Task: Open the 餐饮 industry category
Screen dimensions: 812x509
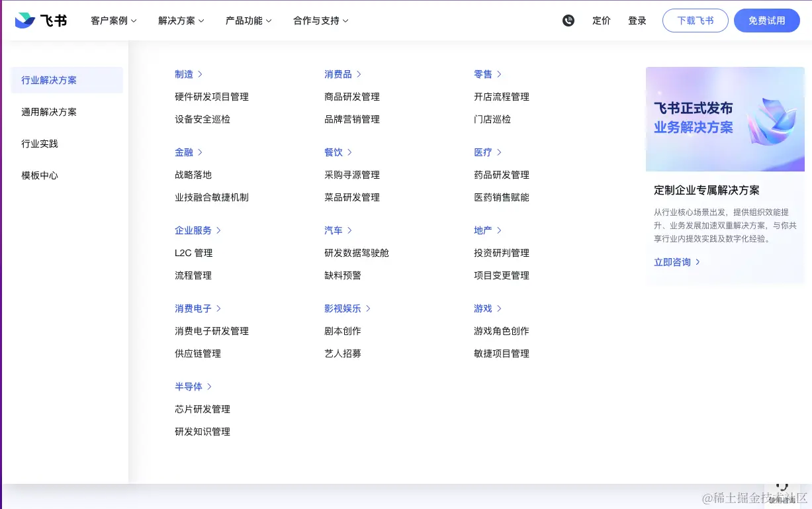Action: tap(338, 152)
